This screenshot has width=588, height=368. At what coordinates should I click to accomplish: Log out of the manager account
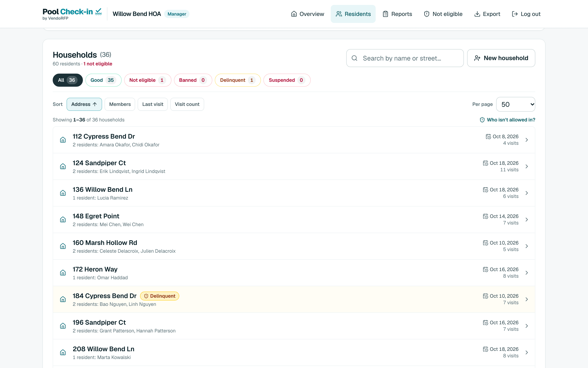[526, 14]
